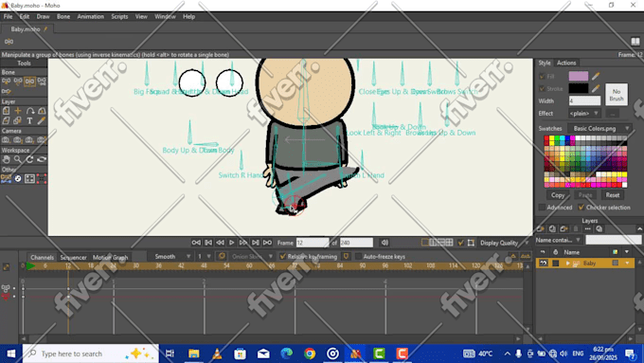
Task: Select the Text layer tool
Action: pyautogui.click(x=29, y=121)
